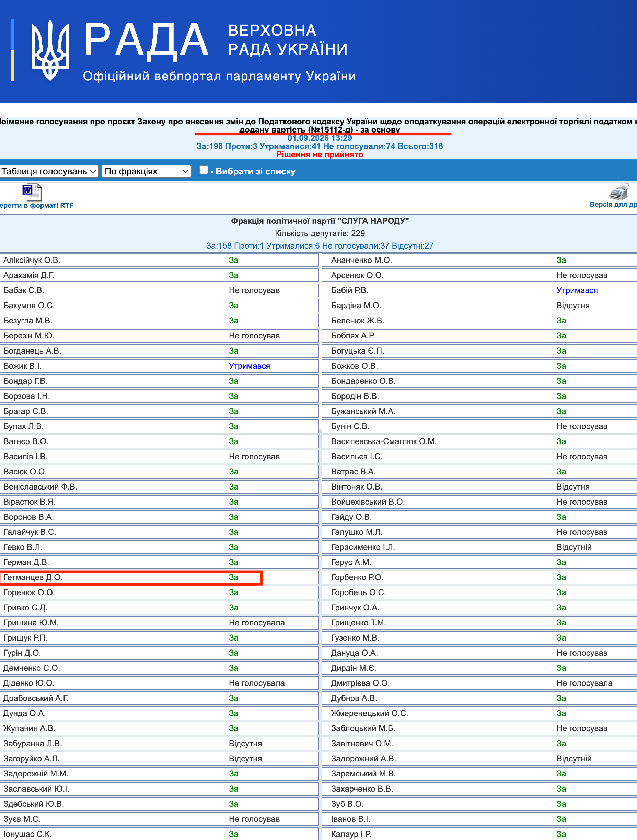Click 'Не голосувала' for Діденко Ю.О.
The height and width of the screenshot is (840, 637).
coord(257,683)
